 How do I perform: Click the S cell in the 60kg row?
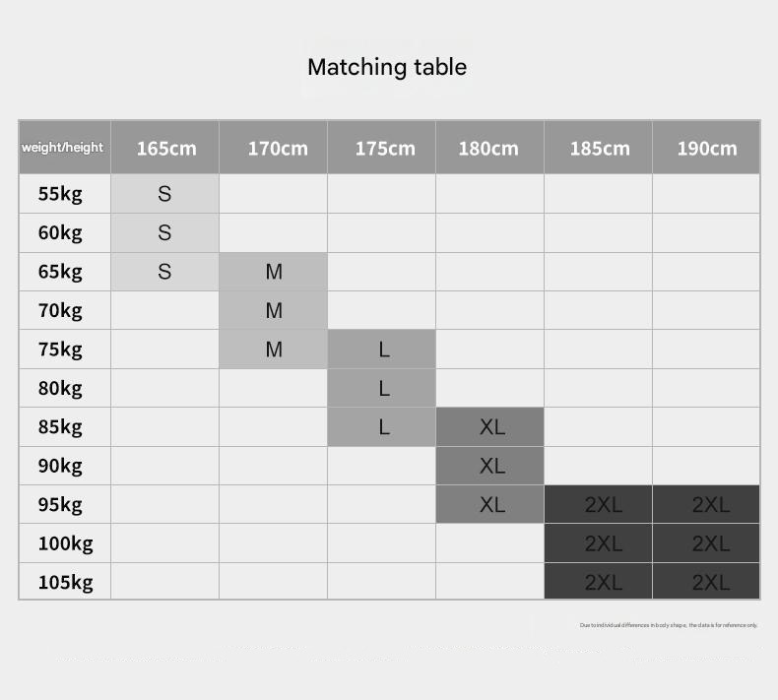(x=164, y=233)
